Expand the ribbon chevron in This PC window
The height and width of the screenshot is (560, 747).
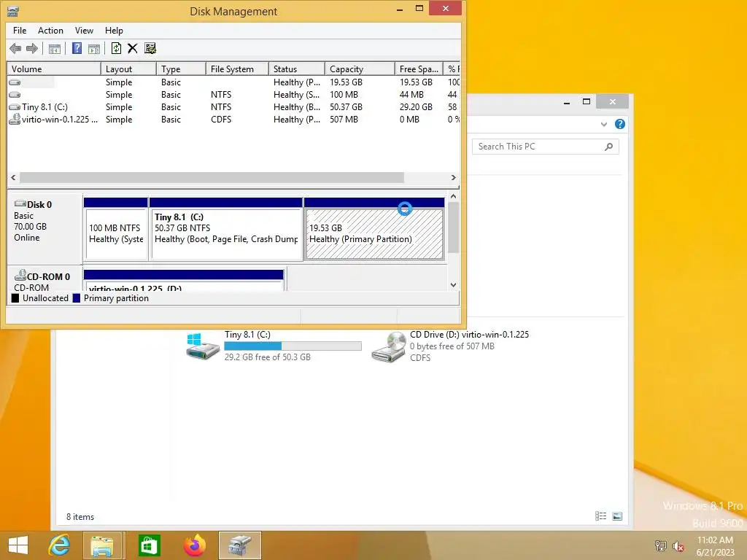tap(603, 124)
